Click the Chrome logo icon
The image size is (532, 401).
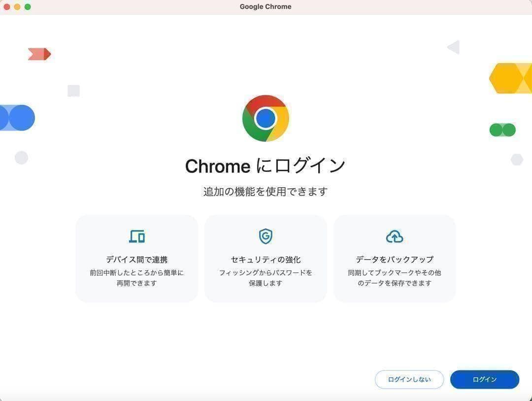pos(266,118)
